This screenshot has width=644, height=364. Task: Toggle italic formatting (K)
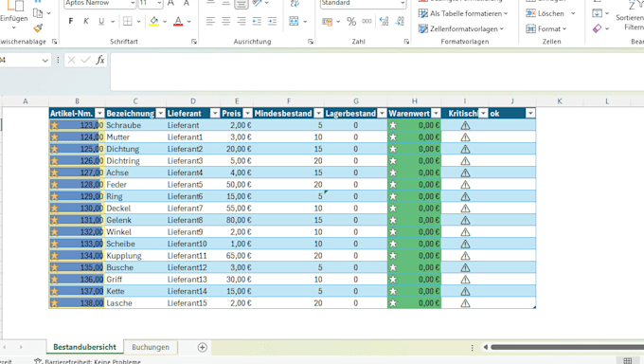pyautogui.click(x=86, y=21)
